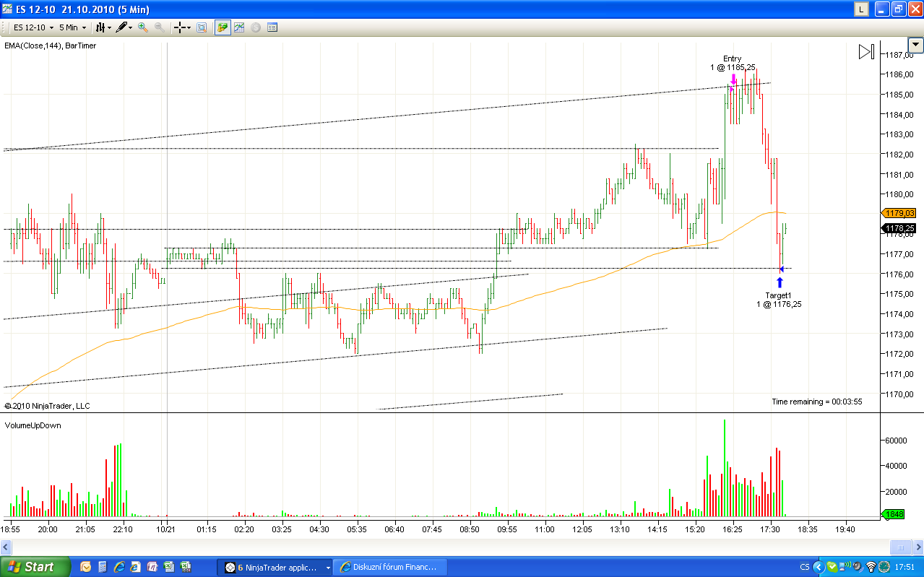Open the Windows Start button

coord(35,567)
